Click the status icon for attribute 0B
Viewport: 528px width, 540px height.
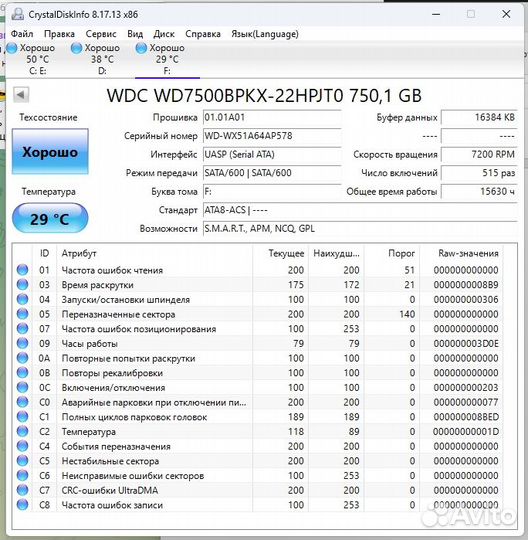pyautogui.click(x=22, y=373)
